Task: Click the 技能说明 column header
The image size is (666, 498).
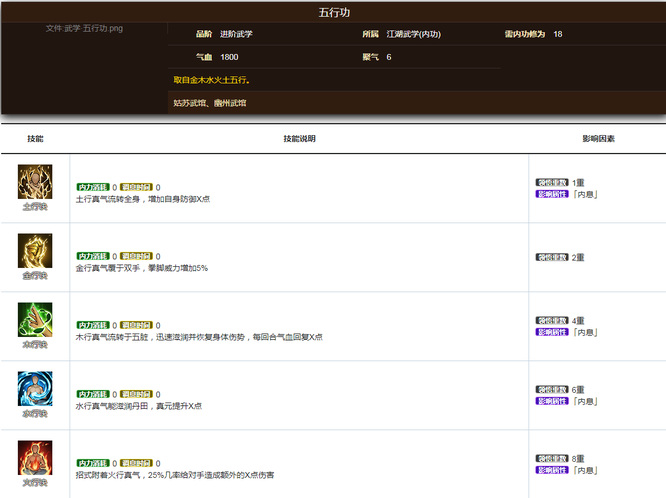Action: (299, 138)
